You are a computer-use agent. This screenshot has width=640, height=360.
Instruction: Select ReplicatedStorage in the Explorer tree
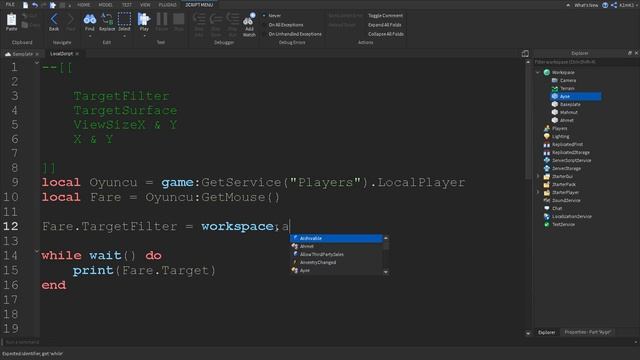point(571,153)
